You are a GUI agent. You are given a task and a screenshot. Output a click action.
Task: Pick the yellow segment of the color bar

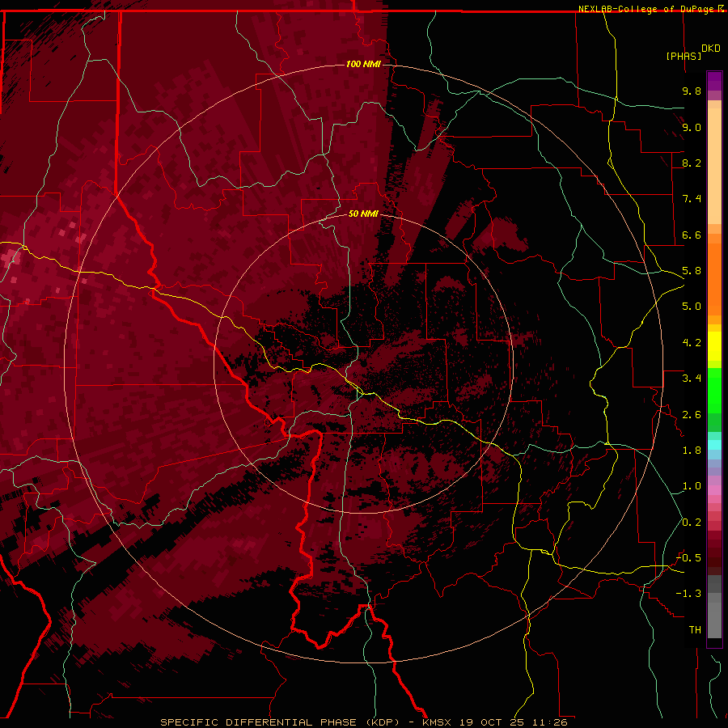714,346
